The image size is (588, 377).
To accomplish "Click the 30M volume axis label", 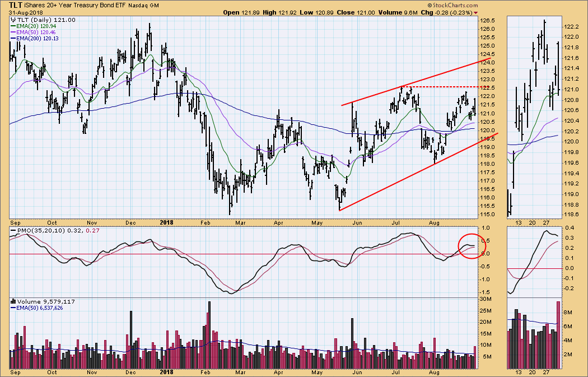I will [487, 299].
